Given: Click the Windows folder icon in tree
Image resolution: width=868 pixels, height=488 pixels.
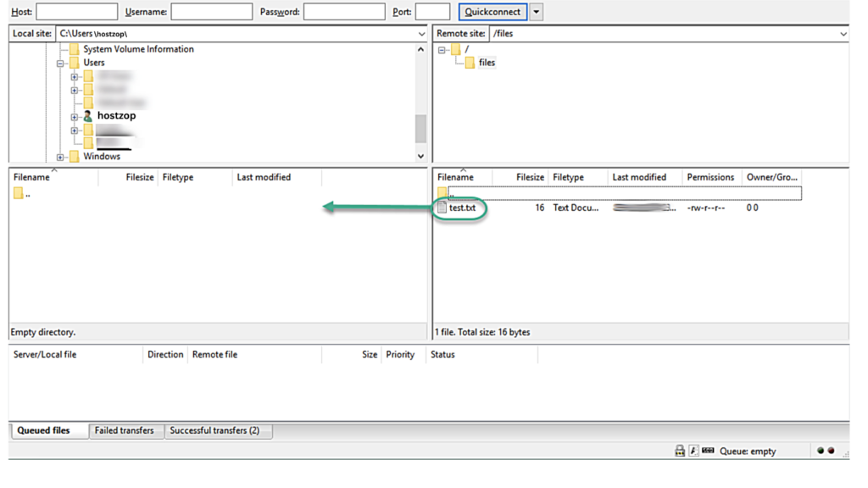Looking at the screenshot, I should (75, 157).
